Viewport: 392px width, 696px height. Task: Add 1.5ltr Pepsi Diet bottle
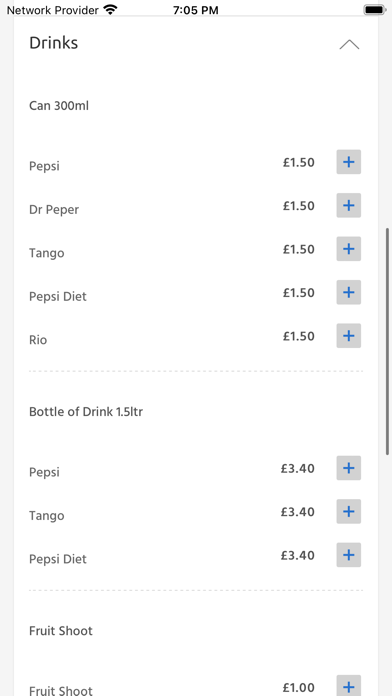pyautogui.click(x=348, y=555)
